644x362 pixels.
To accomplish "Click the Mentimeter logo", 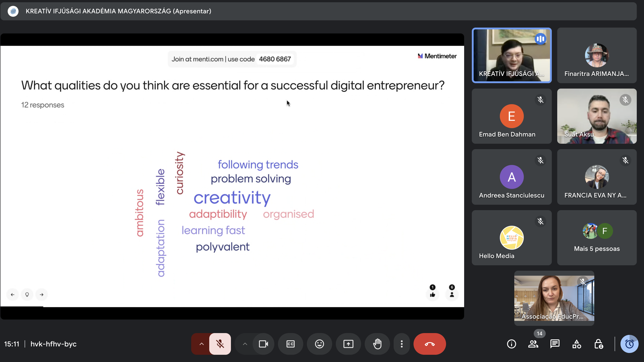I will pyautogui.click(x=437, y=56).
